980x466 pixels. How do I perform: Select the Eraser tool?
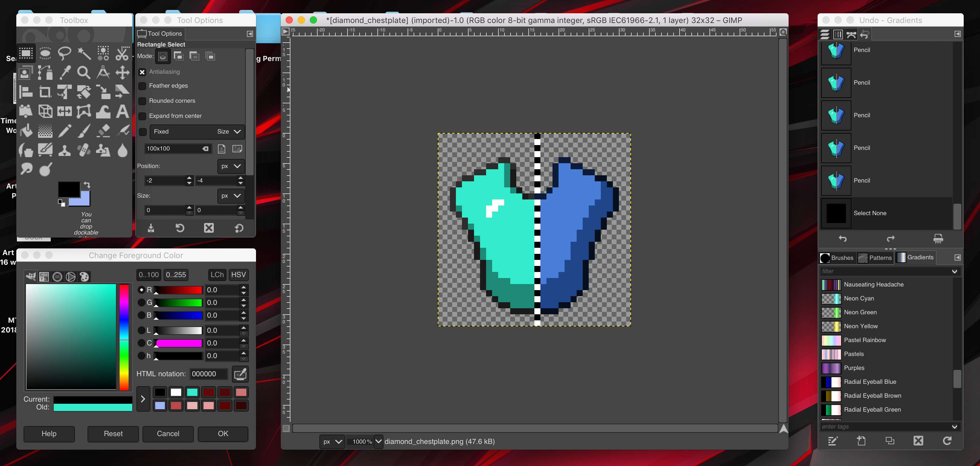[x=103, y=131]
